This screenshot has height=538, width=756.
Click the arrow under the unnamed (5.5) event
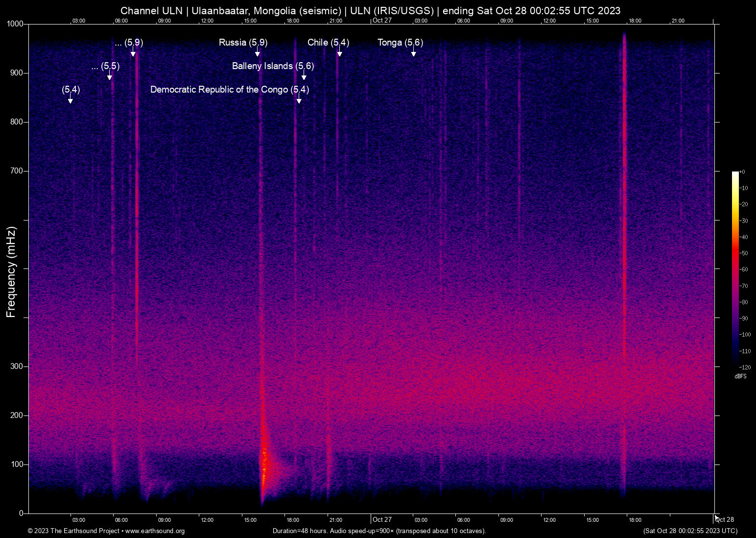click(x=110, y=76)
